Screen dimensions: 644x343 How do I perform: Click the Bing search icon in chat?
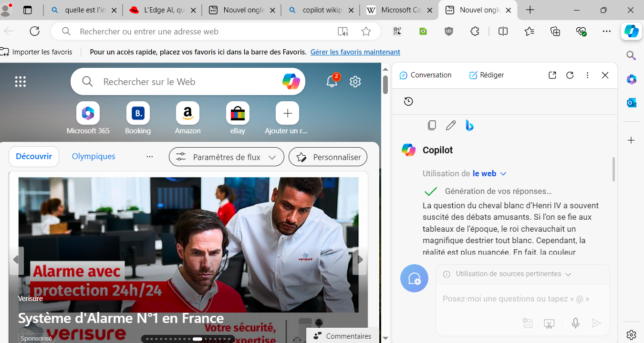coord(469,125)
